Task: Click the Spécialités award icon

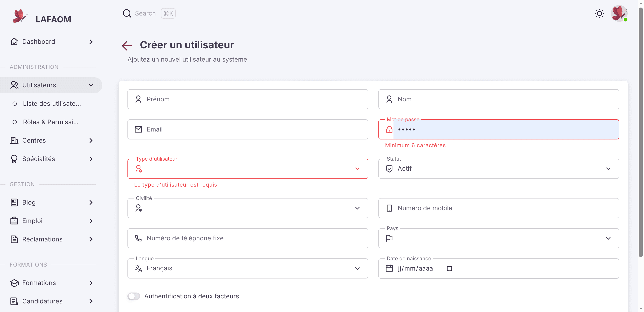Action: [x=14, y=159]
